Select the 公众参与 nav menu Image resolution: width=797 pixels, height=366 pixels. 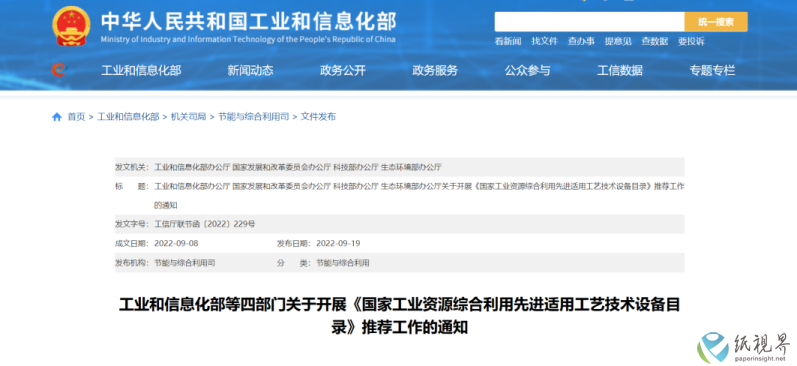point(527,71)
